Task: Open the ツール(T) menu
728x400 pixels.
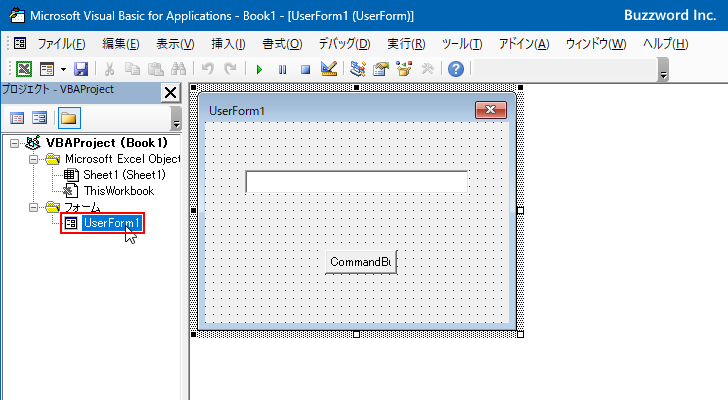Action: click(462, 44)
